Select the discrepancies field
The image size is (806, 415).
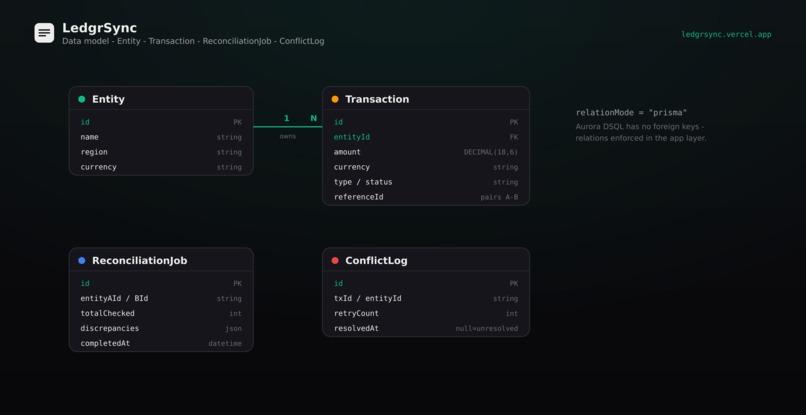[161, 328]
